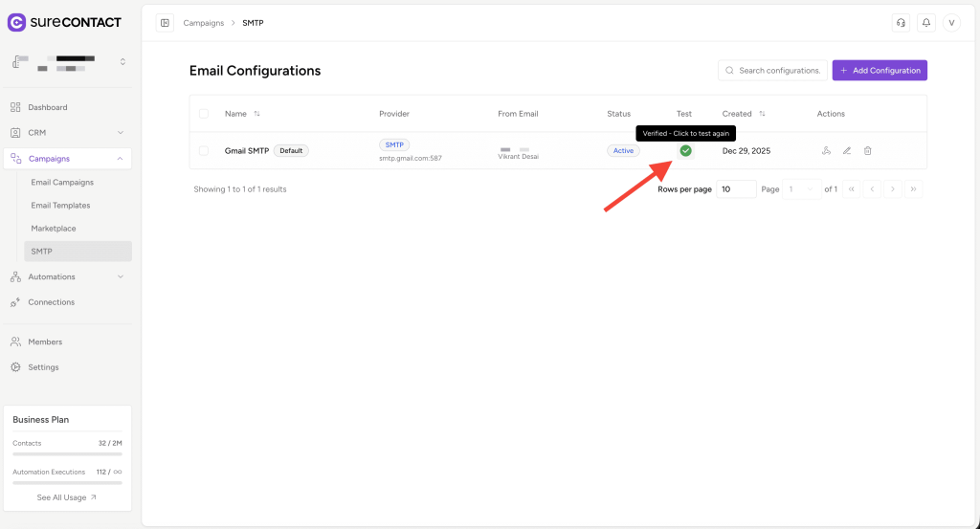Click the Add Configuration button
This screenshot has width=980, height=529.
coord(880,71)
